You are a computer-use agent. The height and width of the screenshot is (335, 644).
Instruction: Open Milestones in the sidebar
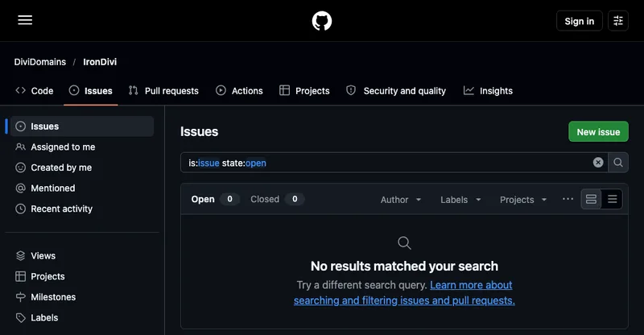(x=82, y=297)
